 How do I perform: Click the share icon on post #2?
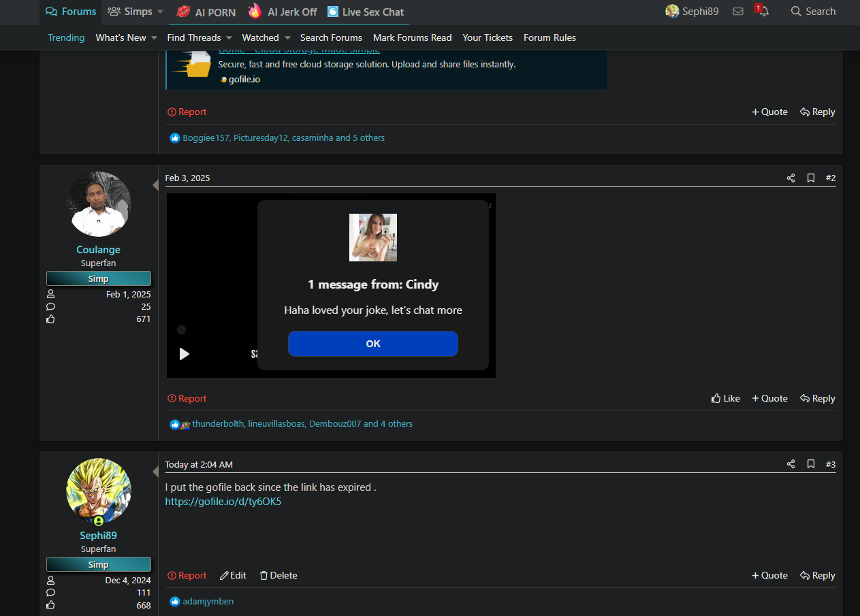pyautogui.click(x=791, y=178)
